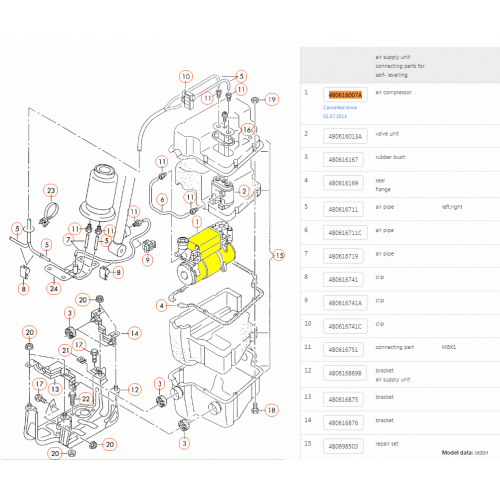Select callout 19 by the nut
Viewport: 500px width, 500px height.
click(x=272, y=99)
